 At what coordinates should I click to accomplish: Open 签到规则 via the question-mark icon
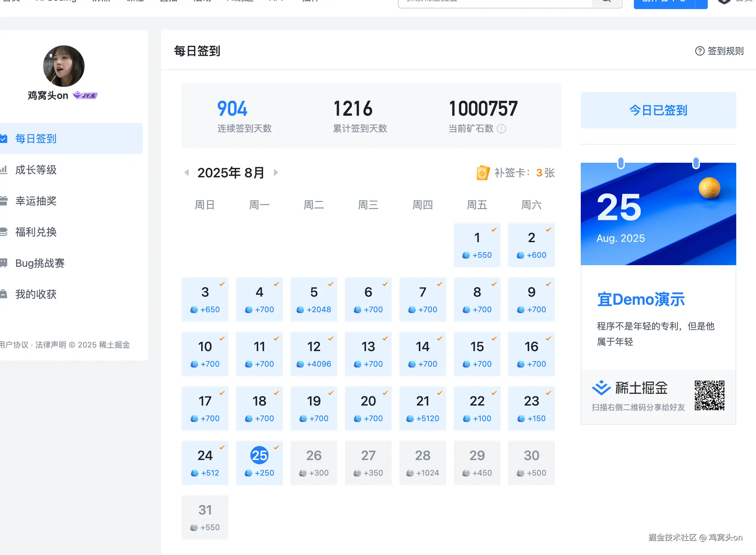pos(700,51)
